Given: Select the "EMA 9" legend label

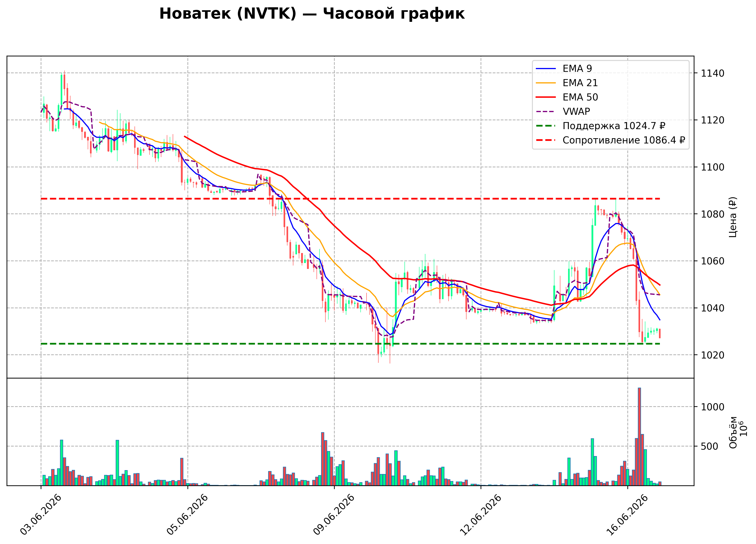Looking at the screenshot, I should 577,68.
